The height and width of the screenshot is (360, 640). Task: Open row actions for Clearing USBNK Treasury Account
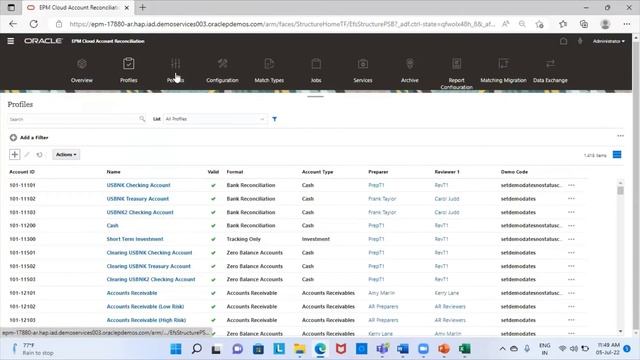571,266
